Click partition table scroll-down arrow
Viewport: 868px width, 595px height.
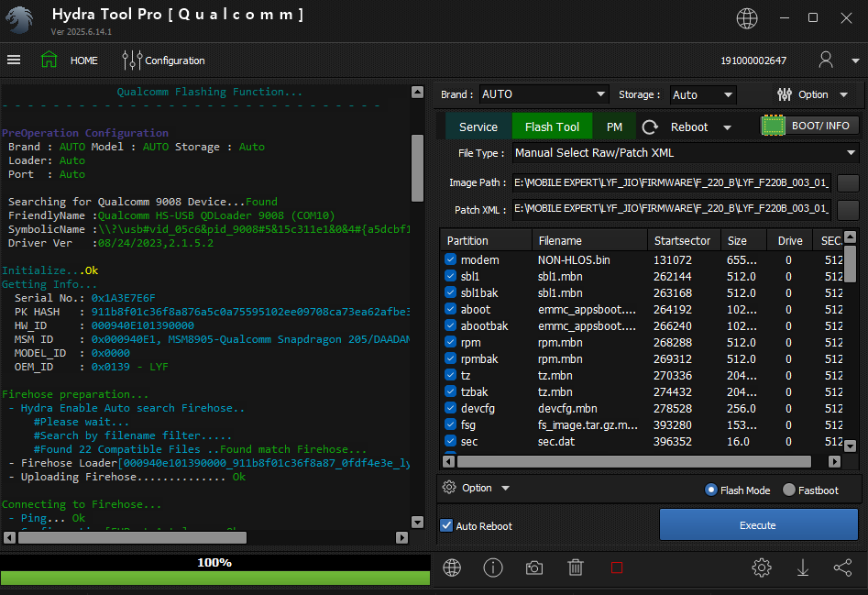pyautogui.click(x=851, y=446)
